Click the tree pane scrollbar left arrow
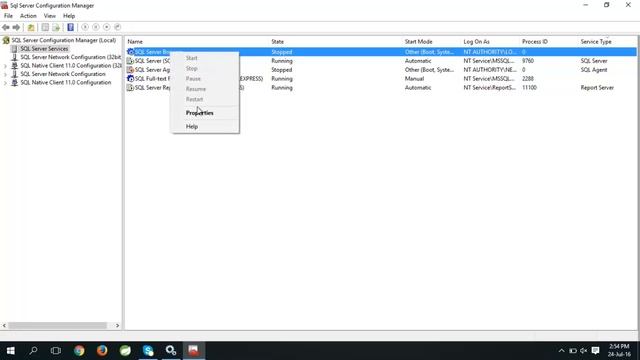 (x=4, y=325)
